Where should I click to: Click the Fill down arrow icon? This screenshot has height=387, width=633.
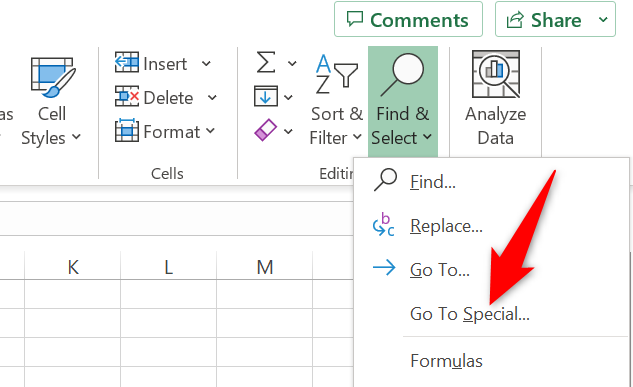(266, 96)
